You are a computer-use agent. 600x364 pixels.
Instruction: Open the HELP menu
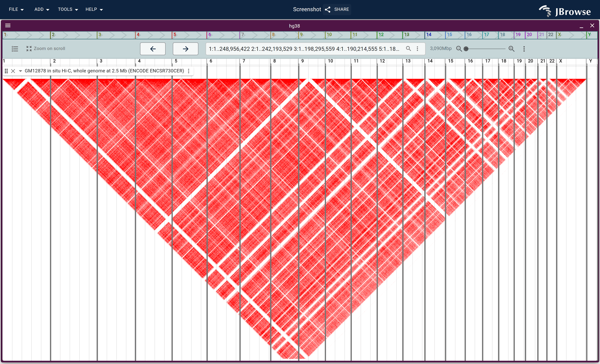click(x=94, y=9)
